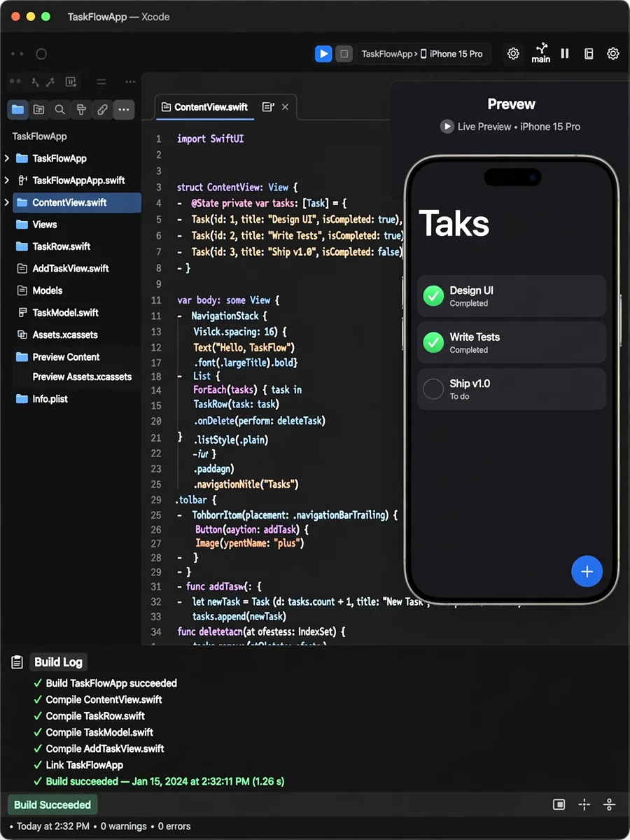This screenshot has width=630, height=840.
Task: Open Info.plist file
Action: [x=50, y=399]
